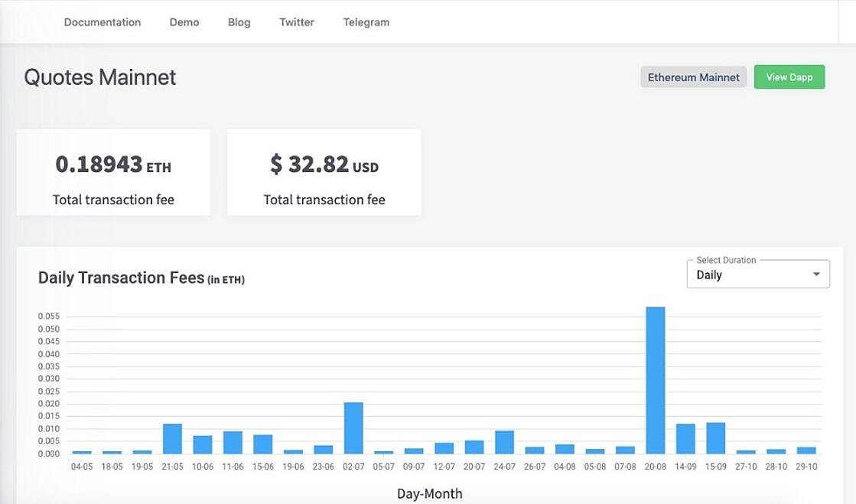Click the 15-06 bar in chart
The image size is (856, 504).
263,444
